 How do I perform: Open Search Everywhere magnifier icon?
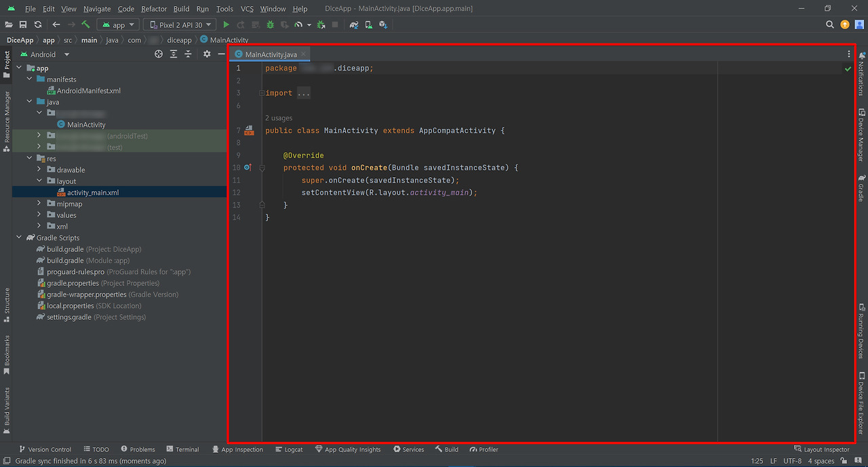830,24
